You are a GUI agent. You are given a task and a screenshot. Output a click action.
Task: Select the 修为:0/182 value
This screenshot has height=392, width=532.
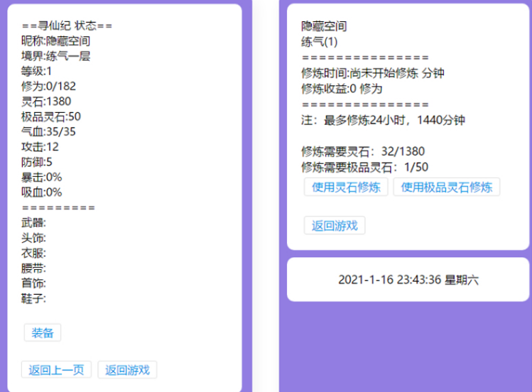(48, 86)
